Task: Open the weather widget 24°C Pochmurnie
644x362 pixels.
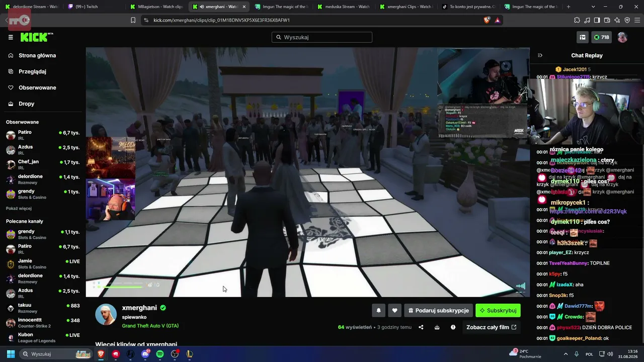Action: pyautogui.click(x=524, y=353)
